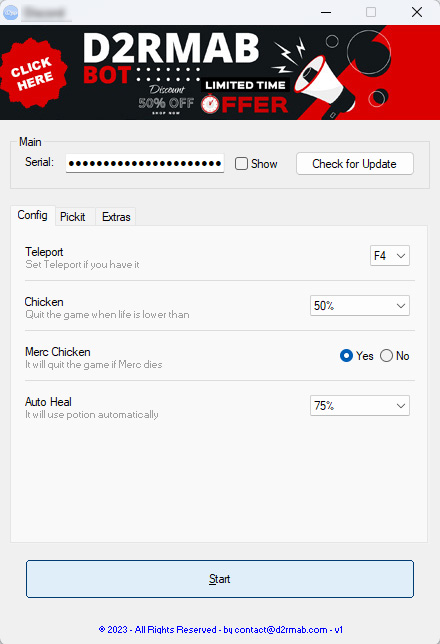
Task: Select Yes for Merc Chicken
Action: coord(346,356)
